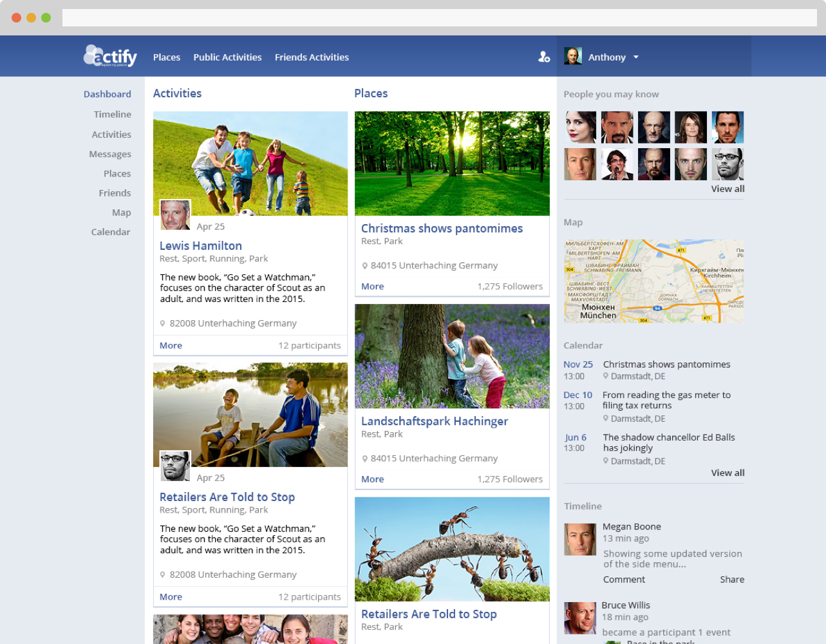
Task: Click Comment on Megan Boone's post
Action: (x=624, y=580)
